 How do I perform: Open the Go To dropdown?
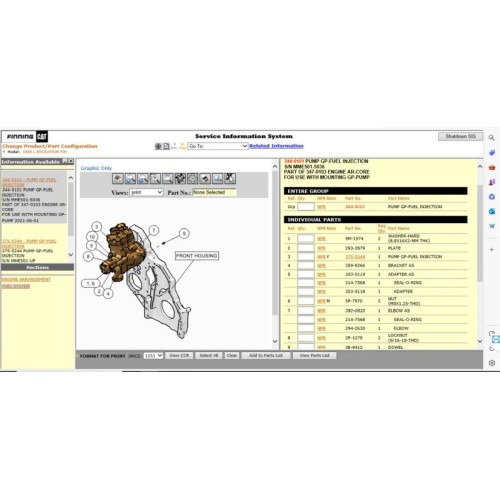point(218,146)
